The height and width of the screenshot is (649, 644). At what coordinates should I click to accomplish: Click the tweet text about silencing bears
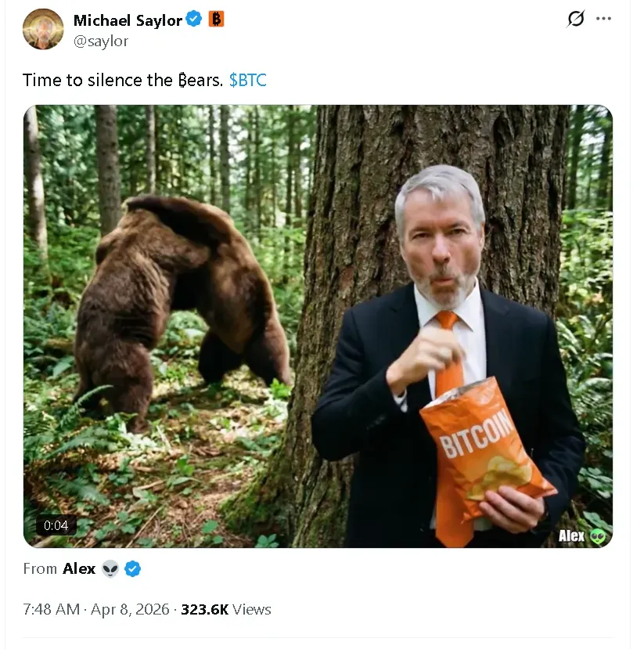click(x=122, y=80)
